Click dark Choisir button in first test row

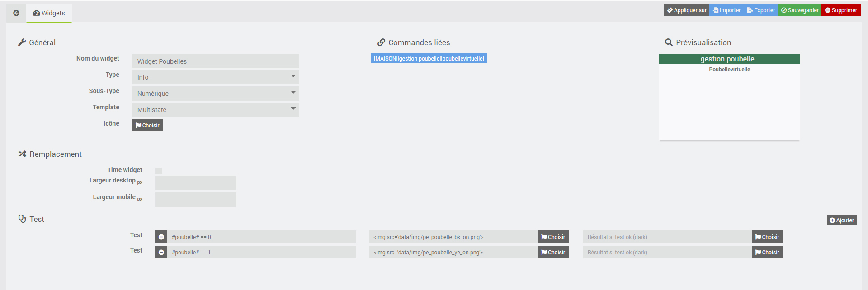point(767,237)
